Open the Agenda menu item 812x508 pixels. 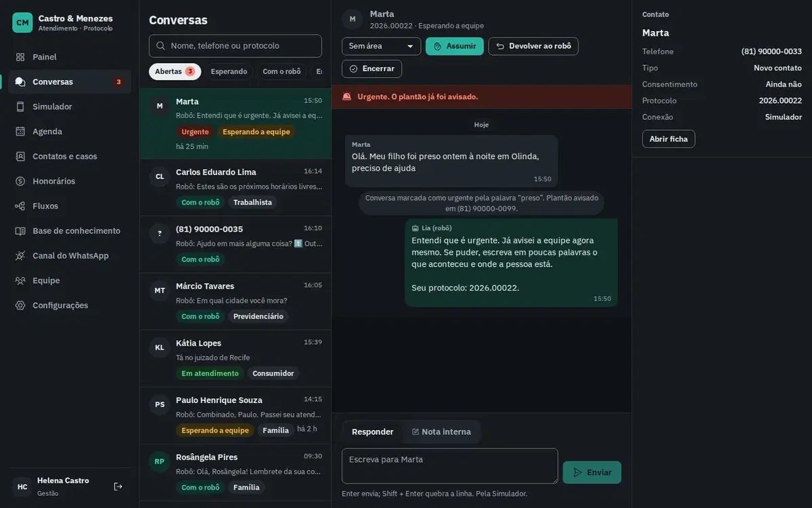70,131
